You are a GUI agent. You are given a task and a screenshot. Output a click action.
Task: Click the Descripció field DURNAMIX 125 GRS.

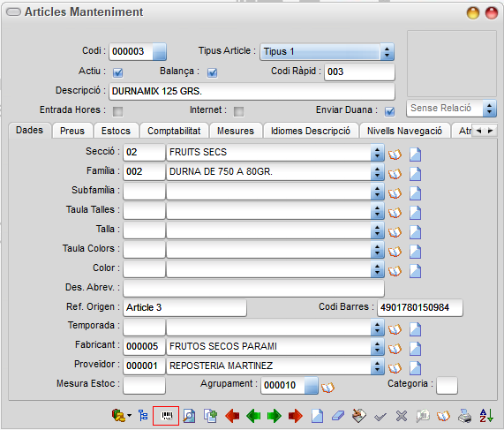tap(252, 91)
